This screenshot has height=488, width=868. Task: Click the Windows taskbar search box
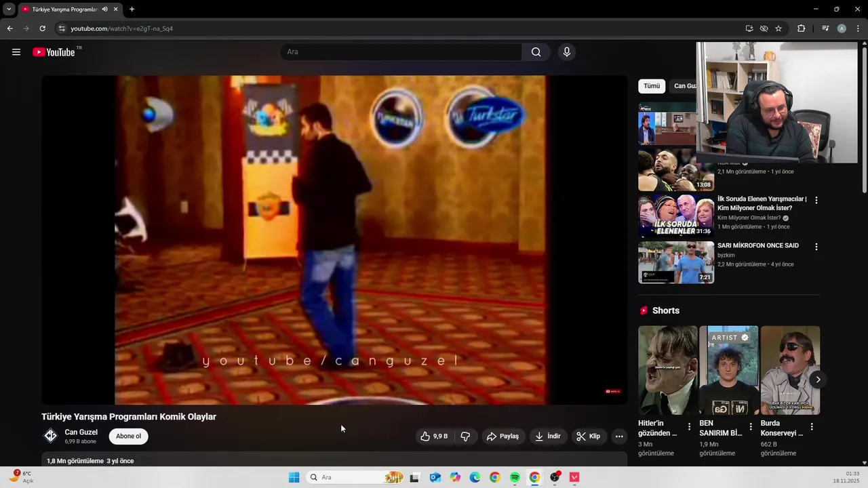[x=355, y=477]
